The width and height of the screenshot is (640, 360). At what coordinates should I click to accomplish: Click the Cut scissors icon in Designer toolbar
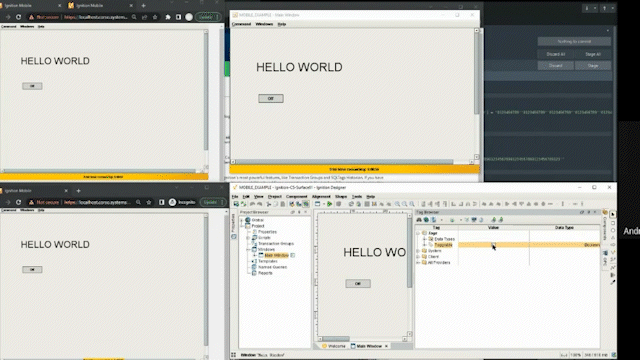[x=269, y=204]
